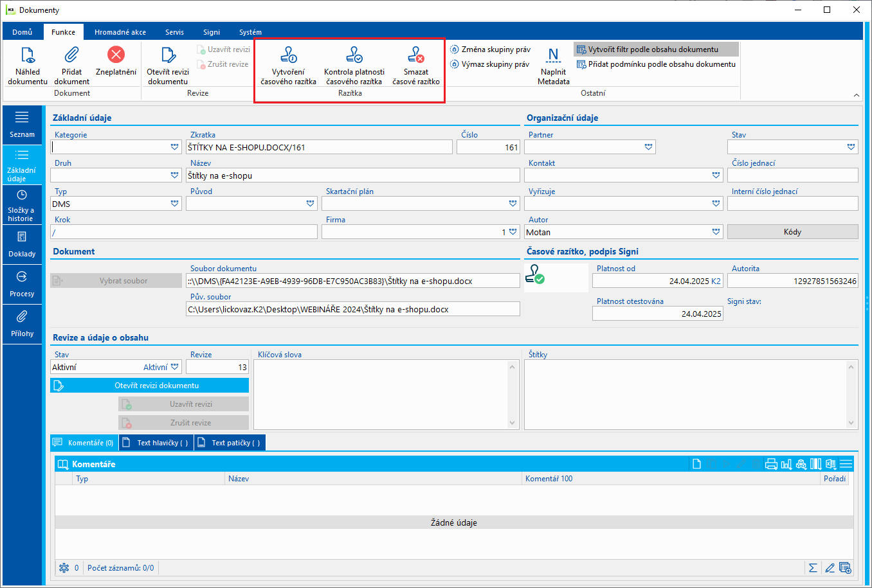
Task: Click the Přidat dokument paperclip icon
Action: tap(71, 55)
